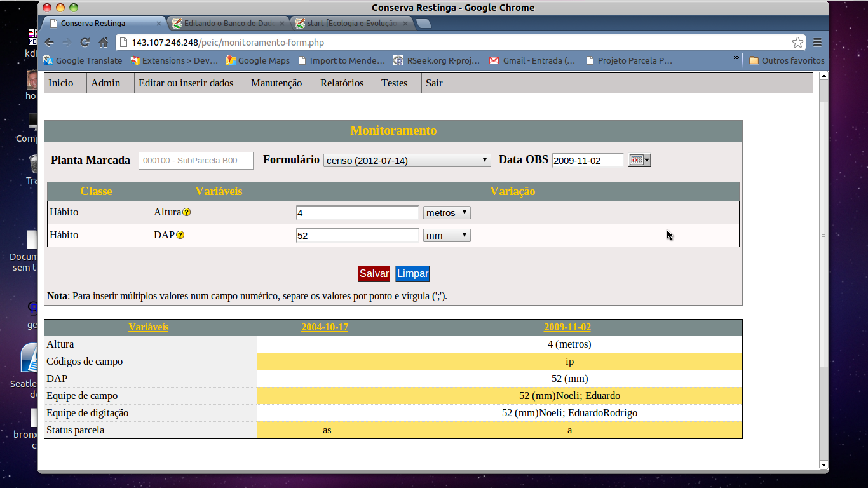Sort by the 2009-11-02 column header link

coord(567,327)
